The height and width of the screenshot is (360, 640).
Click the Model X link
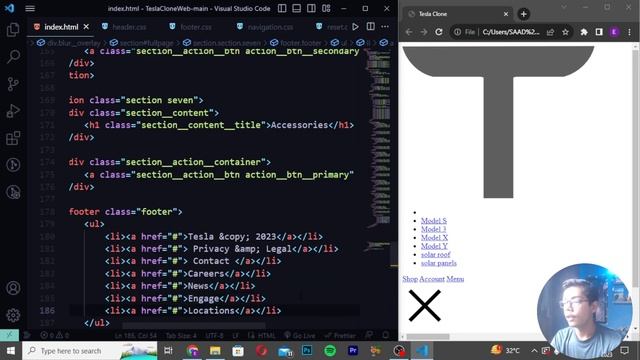pyautogui.click(x=434, y=237)
